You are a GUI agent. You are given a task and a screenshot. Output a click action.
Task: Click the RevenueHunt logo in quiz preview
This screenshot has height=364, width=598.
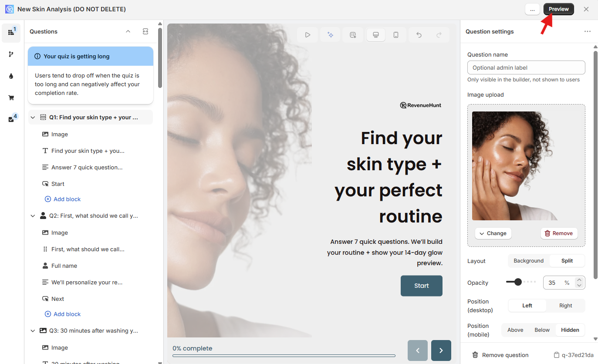421,105
